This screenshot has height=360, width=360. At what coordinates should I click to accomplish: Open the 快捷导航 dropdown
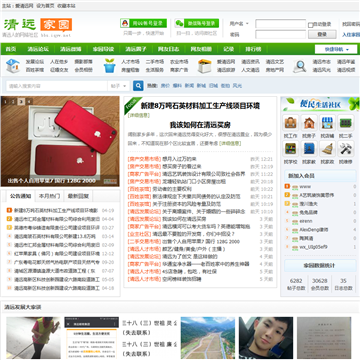(336, 49)
